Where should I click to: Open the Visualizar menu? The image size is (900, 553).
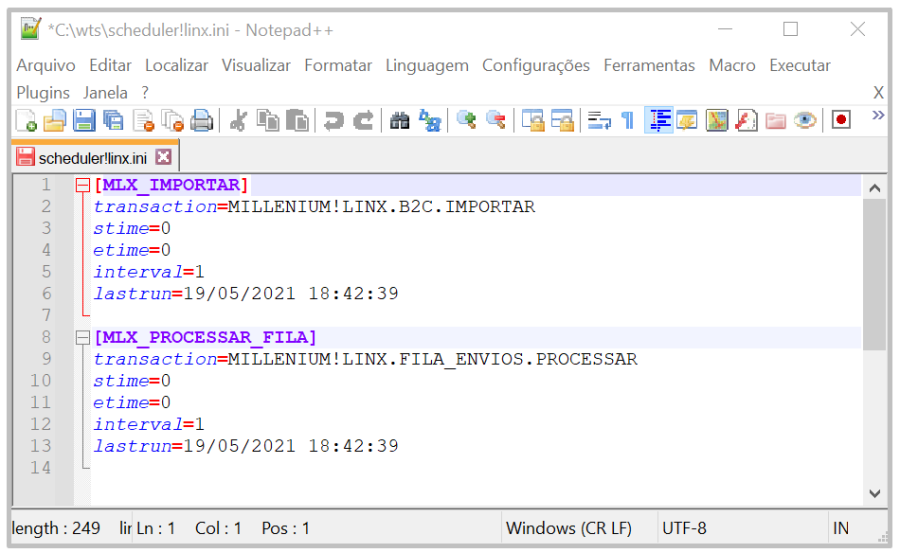256,65
